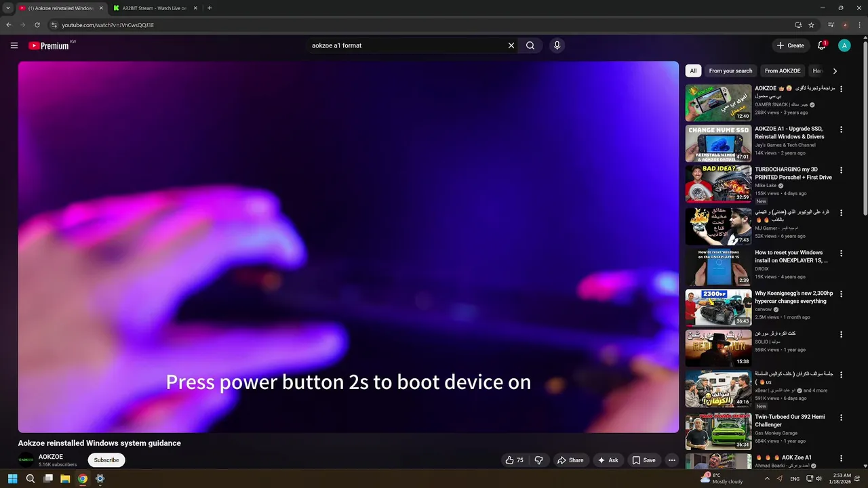The image size is (868, 488).
Task: Open the AOKZOE channel name link
Action: [51, 457]
